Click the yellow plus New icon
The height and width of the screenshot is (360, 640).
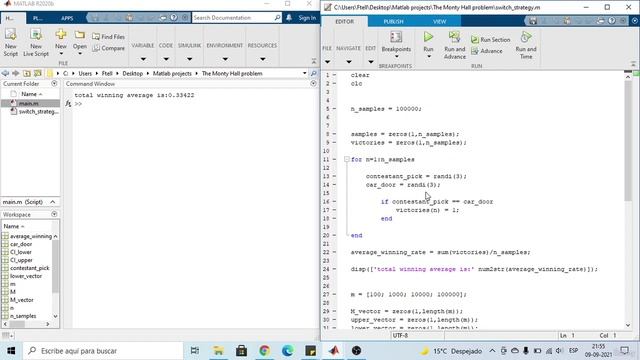point(61,35)
